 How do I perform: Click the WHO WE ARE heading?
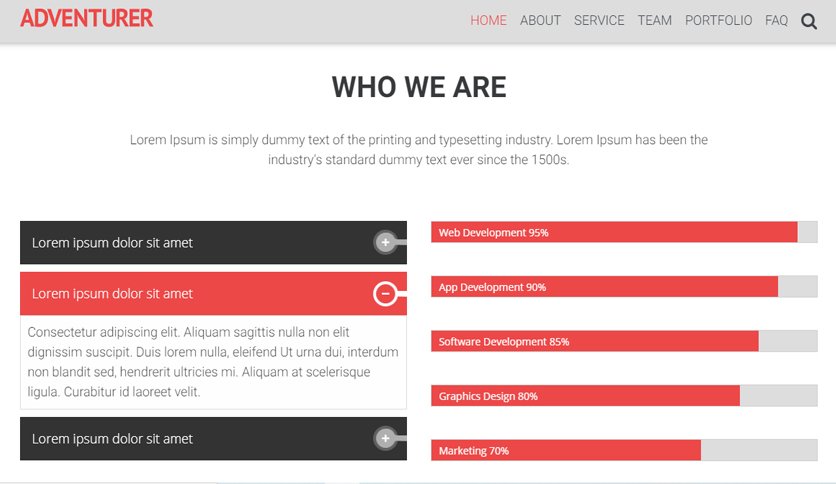click(419, 87)
